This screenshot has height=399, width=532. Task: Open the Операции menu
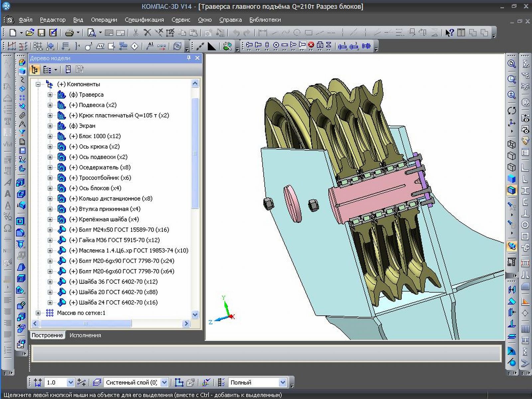[104, 20]
